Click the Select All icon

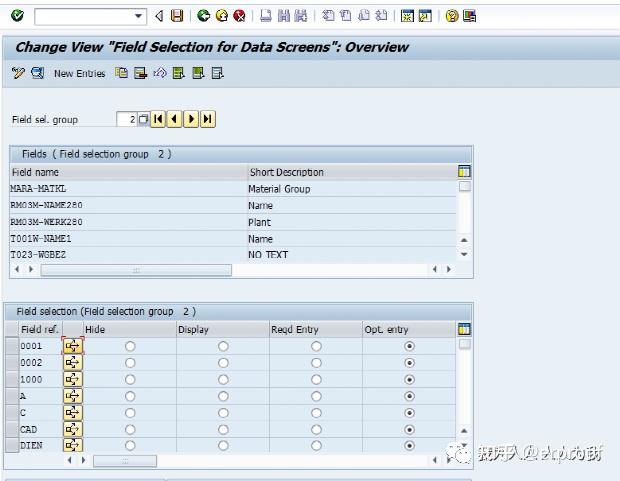point(179,73)
